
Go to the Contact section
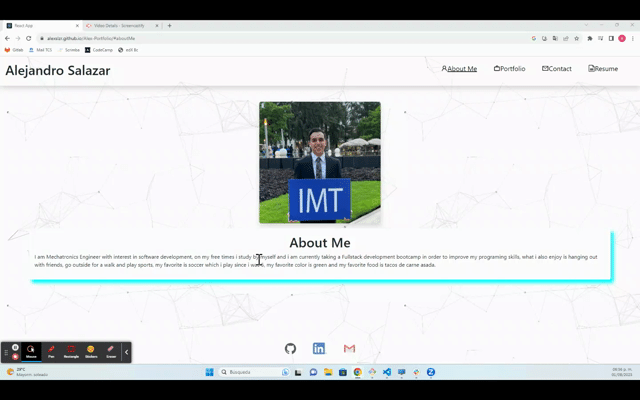pos(557,69)
